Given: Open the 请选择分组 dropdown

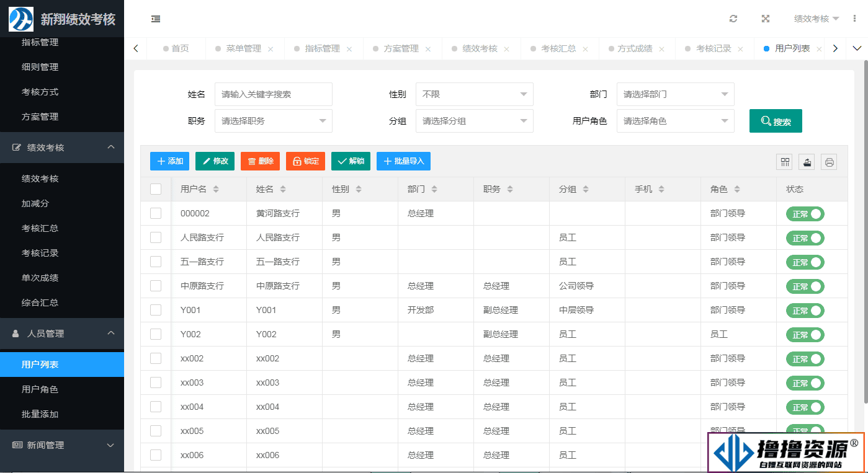Looking at the screenshot, I should click(x=475, y=121).
